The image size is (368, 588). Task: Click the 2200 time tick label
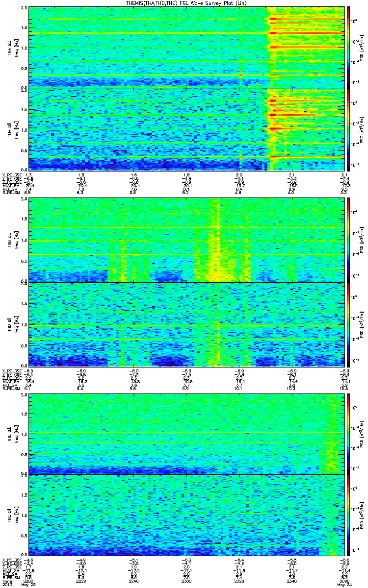[28, 580]
